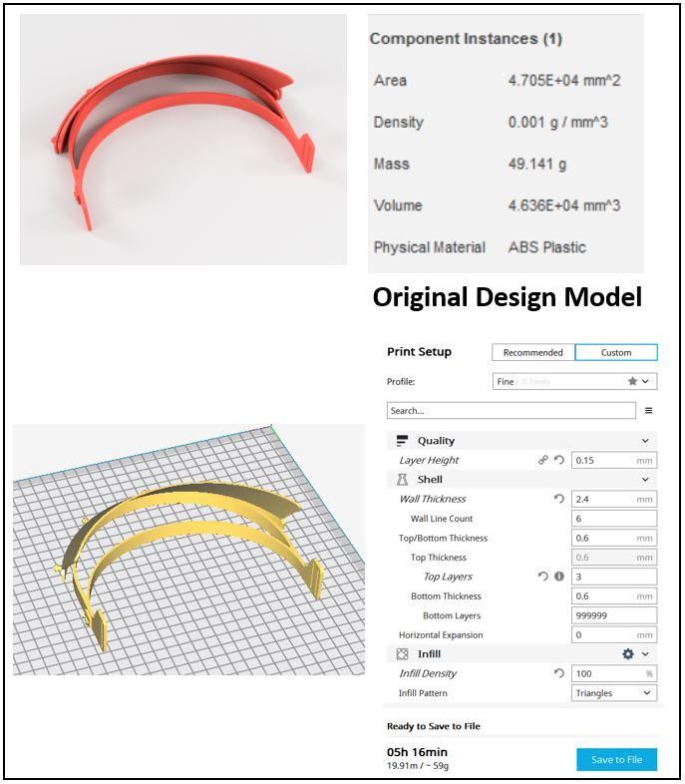Click the Area value 4.705E+04 mm^2
685x784 pixels.
point(564,81)
